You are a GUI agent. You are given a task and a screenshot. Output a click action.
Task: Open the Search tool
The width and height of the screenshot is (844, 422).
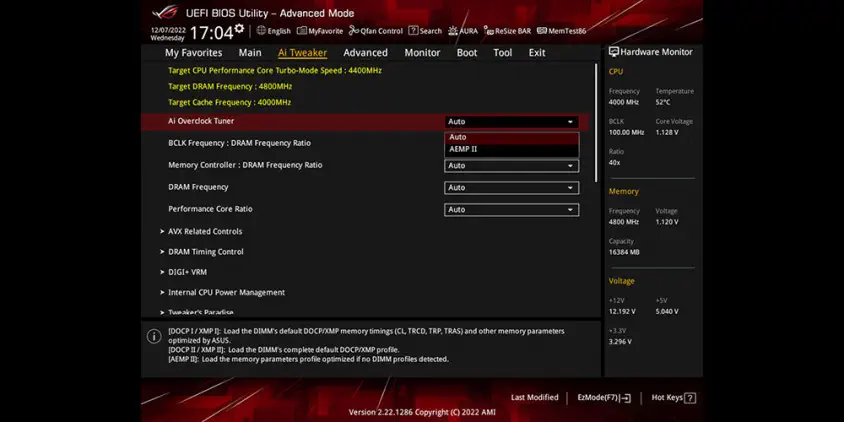pos(425,31)
